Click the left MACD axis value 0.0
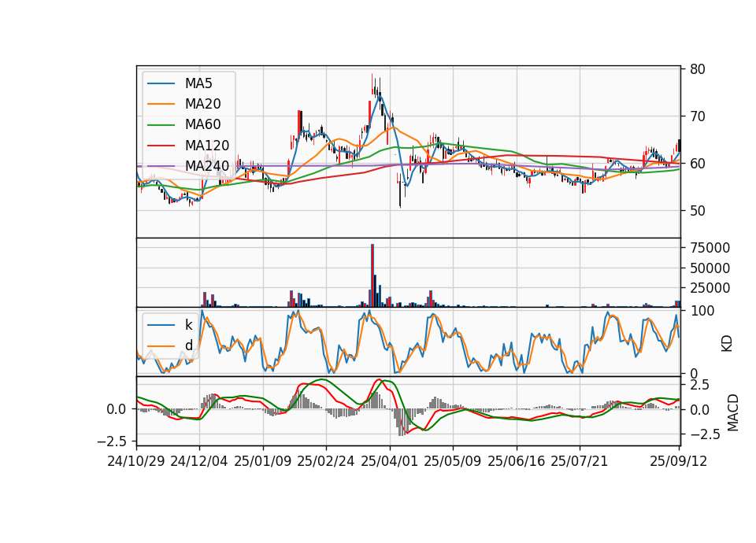This screenshot has width=756, height=543. click(117, 409)
